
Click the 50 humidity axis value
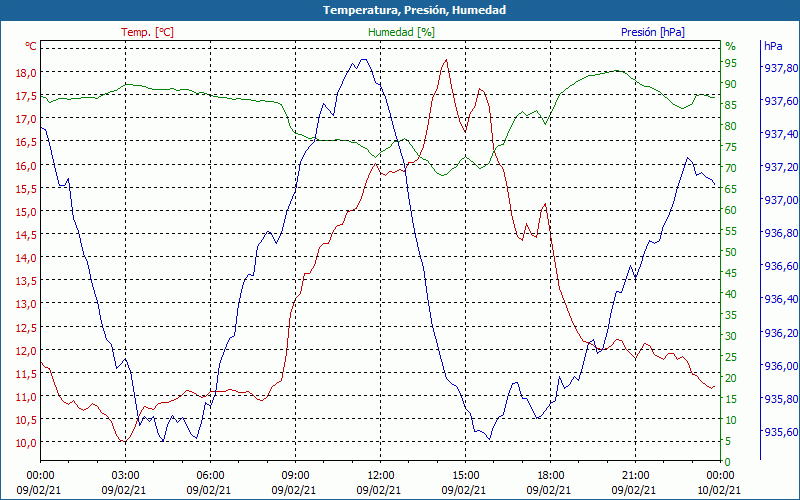coord(731,252)
